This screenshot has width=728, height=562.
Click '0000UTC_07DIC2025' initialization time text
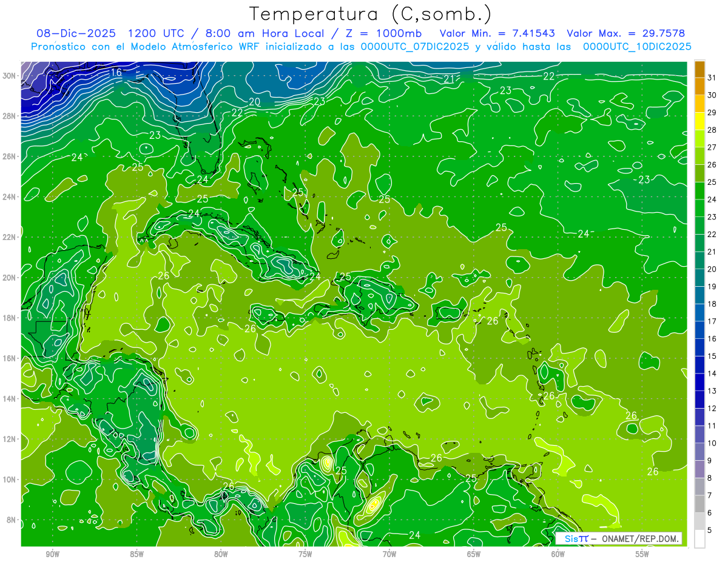[414, 47]
